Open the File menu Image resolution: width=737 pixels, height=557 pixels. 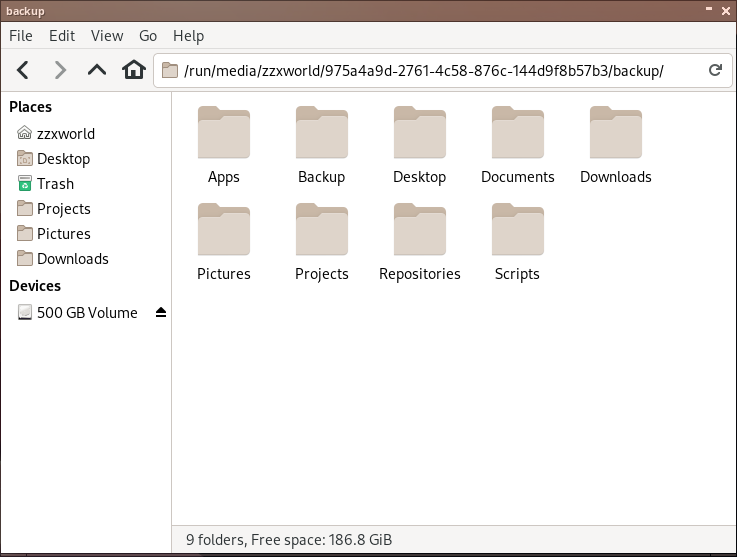(20, 36)
